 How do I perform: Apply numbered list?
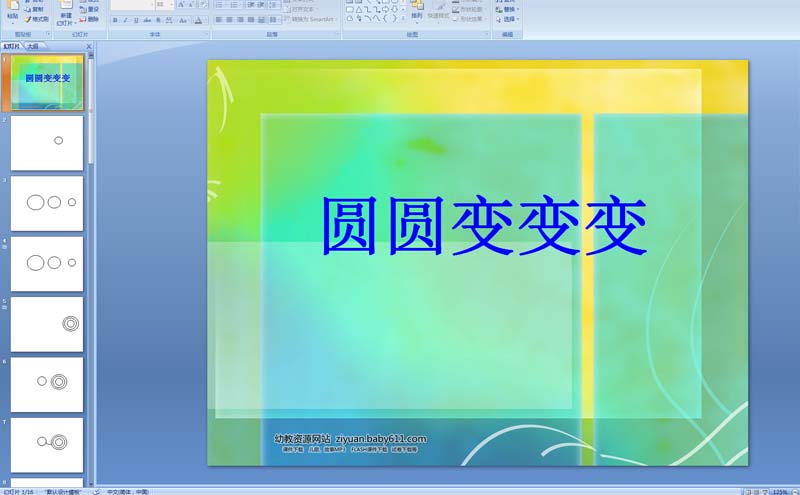pyautogui.click(x=235, y=5)
